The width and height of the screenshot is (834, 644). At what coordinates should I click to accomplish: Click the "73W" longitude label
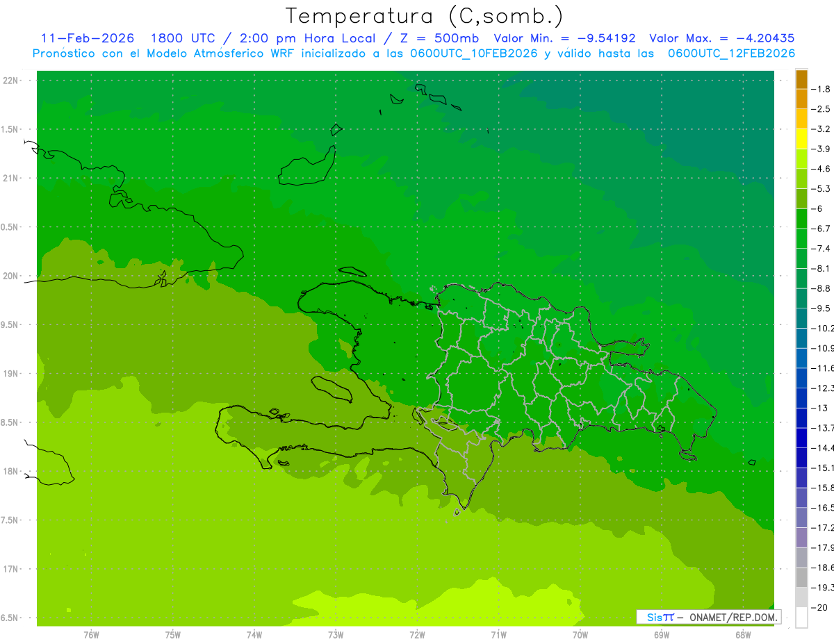coord(336,635)
